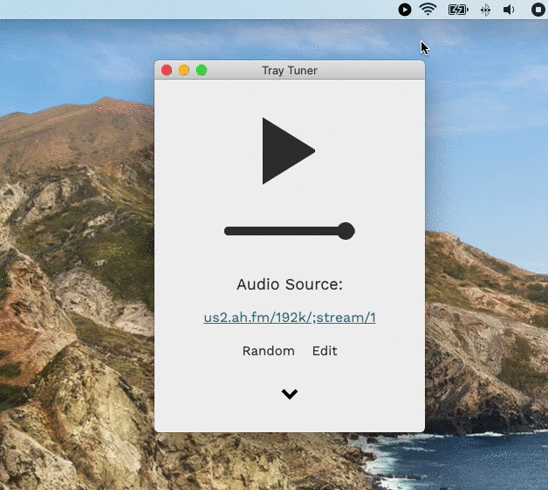
Task: Minimize Tray Tuner with the yellow button
Action: pyautogui.click(x=184, y=70)
